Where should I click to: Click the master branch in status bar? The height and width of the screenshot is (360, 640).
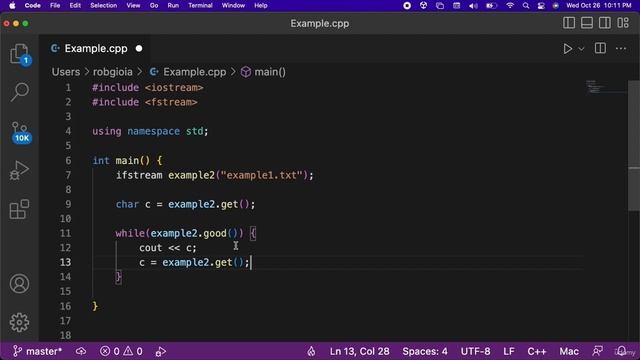(x=38, y=351)
